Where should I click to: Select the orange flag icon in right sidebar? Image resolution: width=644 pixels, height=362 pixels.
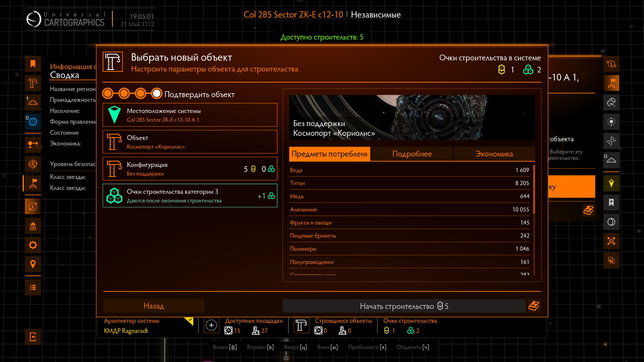pos(611,83)
